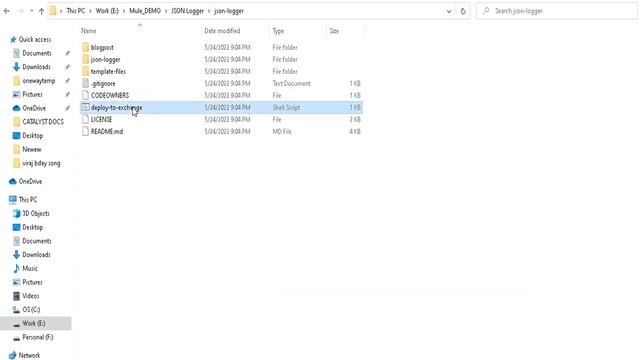Select the template-files folder icon

pyautogui.click(x=85, y=71)
